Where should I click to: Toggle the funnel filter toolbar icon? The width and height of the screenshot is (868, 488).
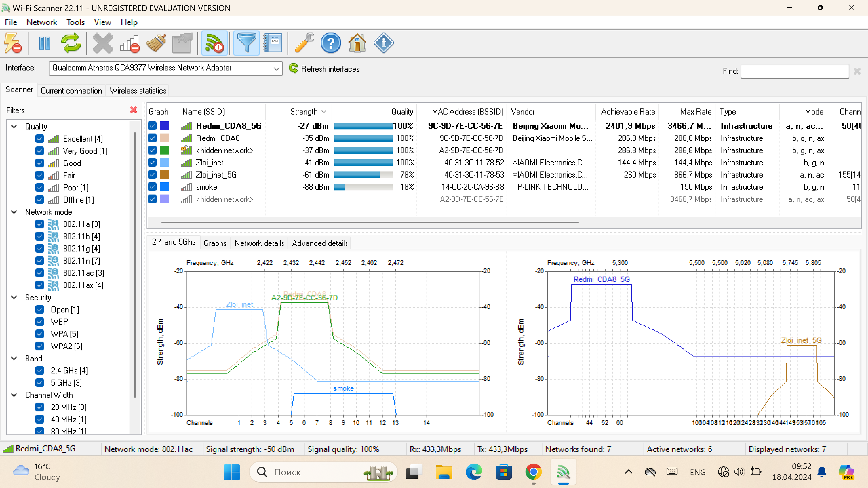pos(246,43)
